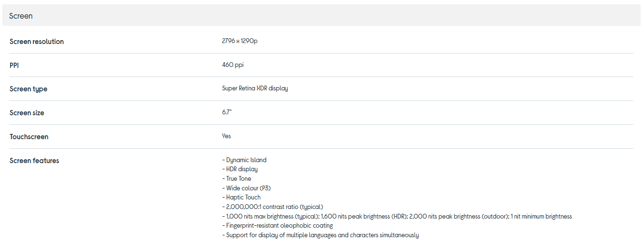Image resolution: width=644 pixels, height=242 pixels.
Task: Select the 2,000,000:1 contrast ratio text
Action: coord(272,207)
